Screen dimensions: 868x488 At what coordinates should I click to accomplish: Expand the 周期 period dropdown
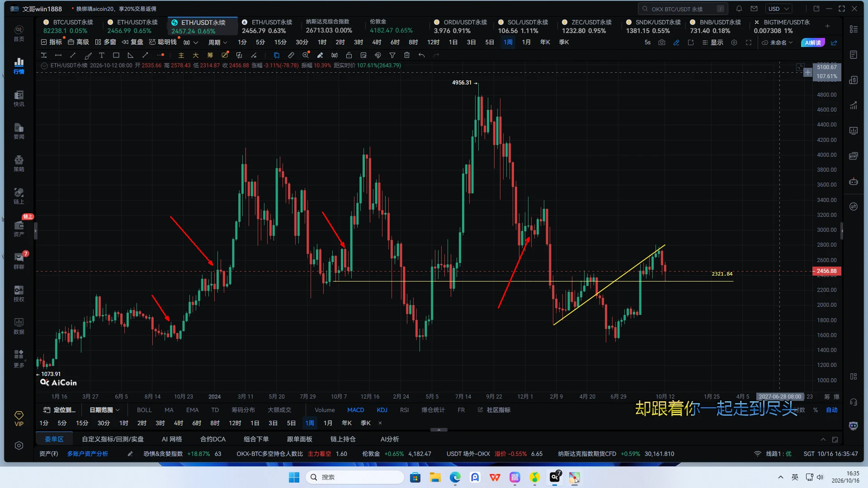coord(217,42)
